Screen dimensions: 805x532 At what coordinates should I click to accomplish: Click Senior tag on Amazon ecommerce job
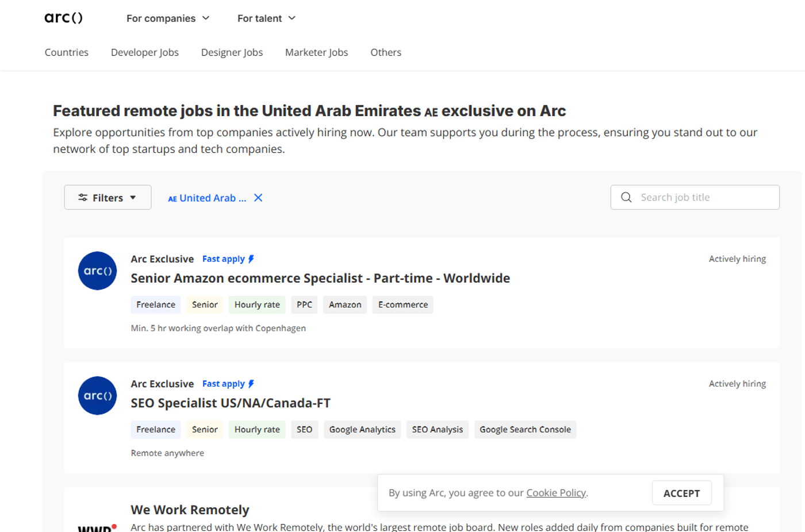205,304
